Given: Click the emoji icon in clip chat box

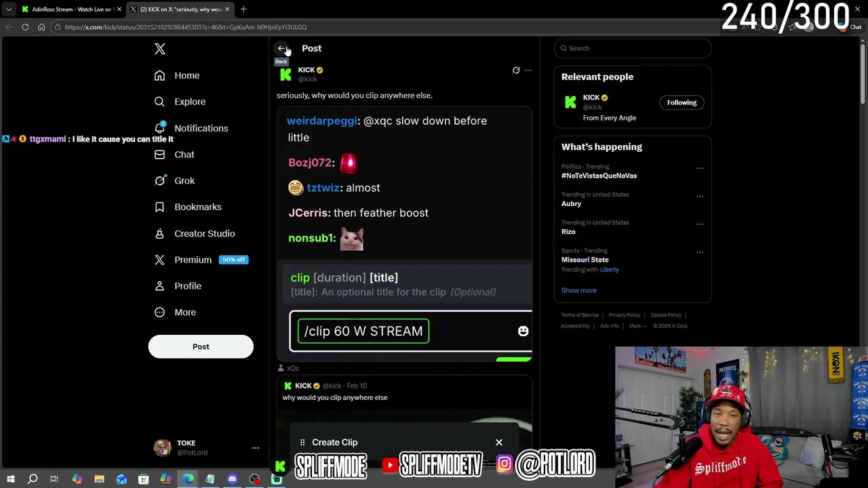Looking at the screenshot, I should click(x=523, y=331).
